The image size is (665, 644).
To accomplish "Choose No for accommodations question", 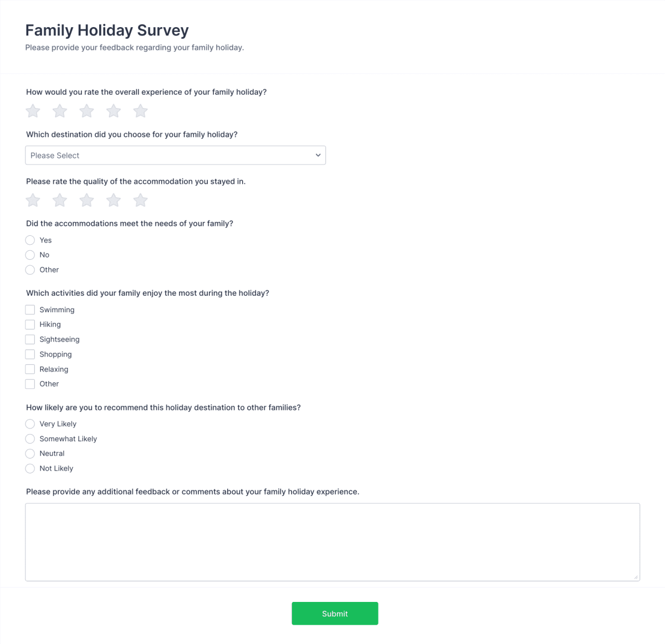I will point(30,255).
